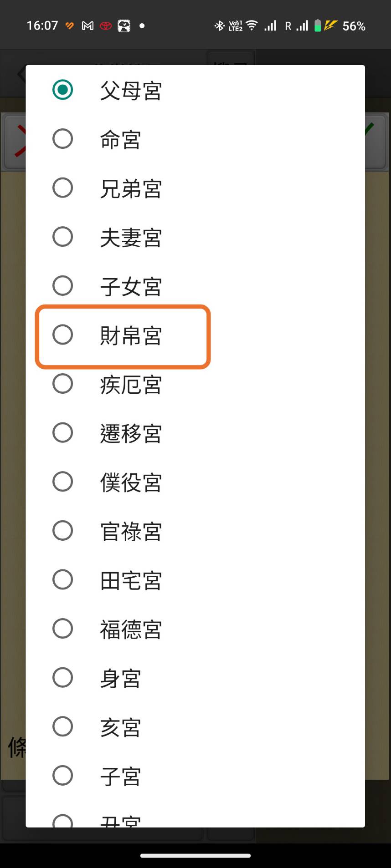Screen dimensions: 391x868
Task: Tap the Gmail notification icon
Action: (x=87, y=26)
